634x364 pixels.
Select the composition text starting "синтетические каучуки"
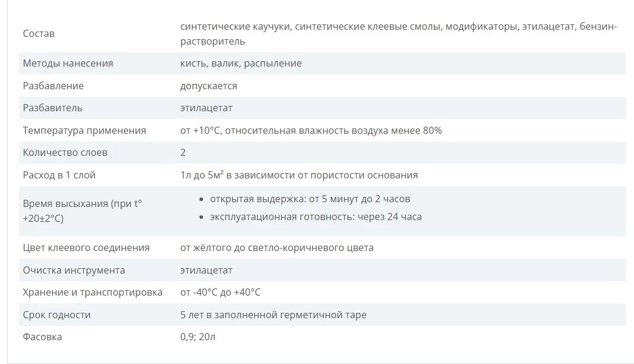[398, 27]
